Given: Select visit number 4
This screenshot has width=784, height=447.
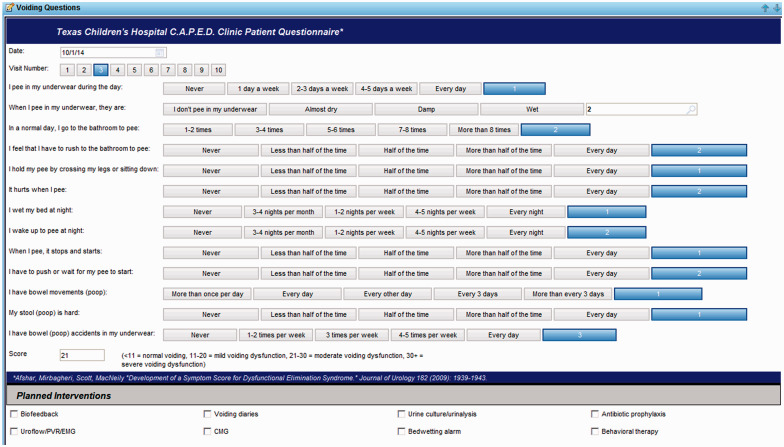Looking at the screenshot, I should 118,70.
